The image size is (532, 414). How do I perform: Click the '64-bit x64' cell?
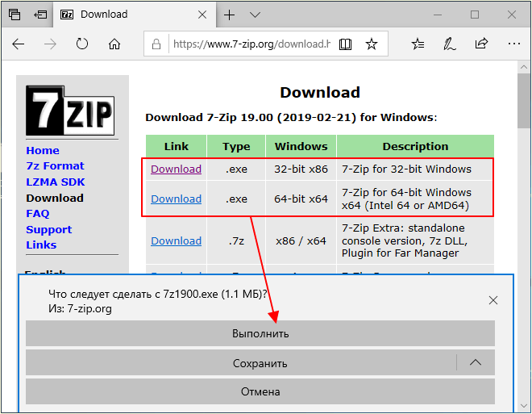pyautogui.click(x=301, y=199)
